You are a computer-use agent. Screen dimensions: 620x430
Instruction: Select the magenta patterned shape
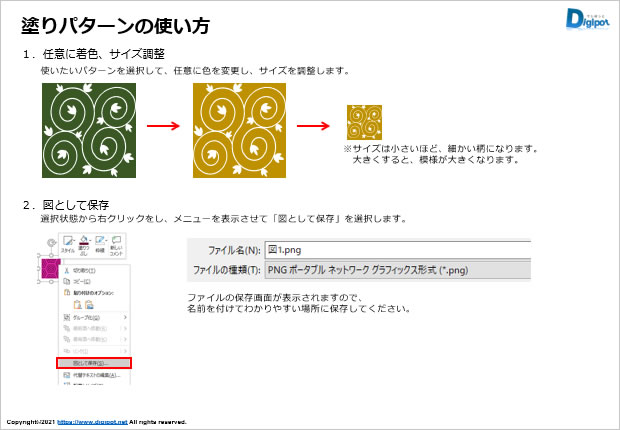pyautogui.click(x=49, y=268)
